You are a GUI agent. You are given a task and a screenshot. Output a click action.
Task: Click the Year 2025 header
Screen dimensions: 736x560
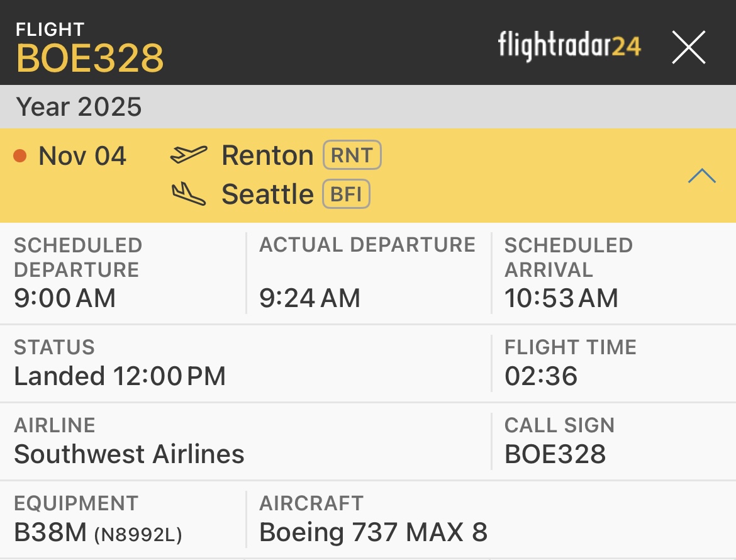click(79, 107)
